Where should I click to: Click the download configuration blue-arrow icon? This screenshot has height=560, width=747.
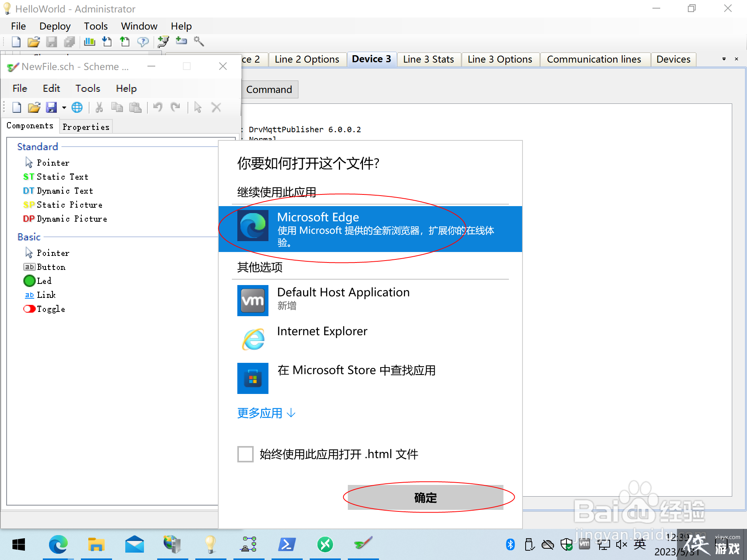(107, 42)
